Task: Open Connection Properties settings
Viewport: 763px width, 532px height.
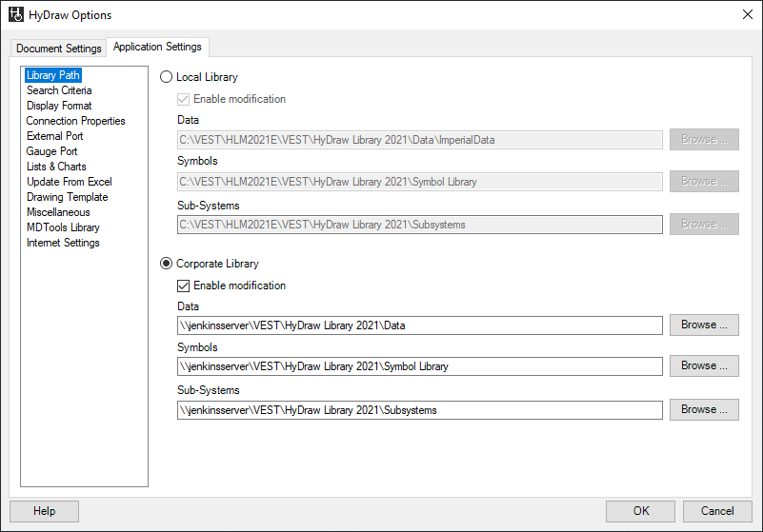Action: click(x=75, y=121)
